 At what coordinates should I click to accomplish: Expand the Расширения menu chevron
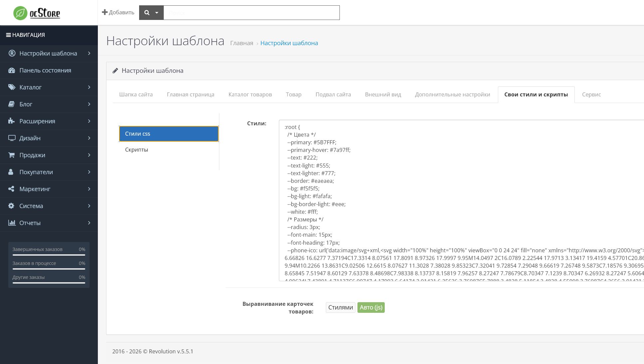89,121
